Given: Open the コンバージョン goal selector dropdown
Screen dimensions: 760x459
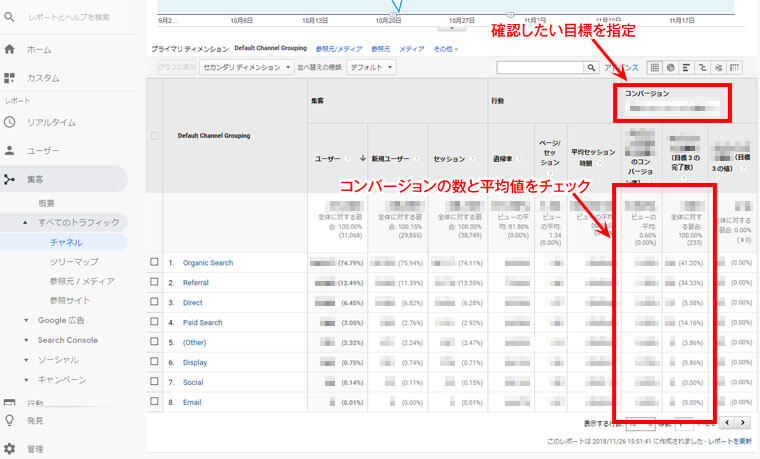Looking at the screenshot, I should 672,108.
